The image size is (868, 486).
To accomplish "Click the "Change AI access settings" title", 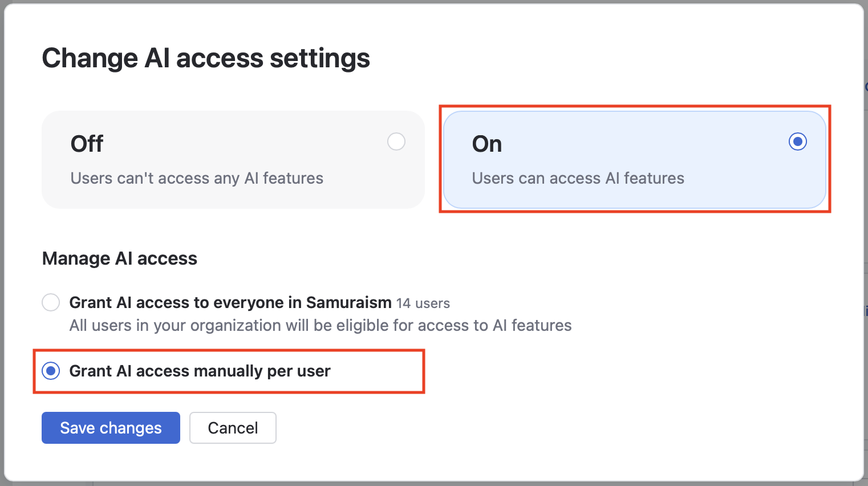I will pos(206,58).
